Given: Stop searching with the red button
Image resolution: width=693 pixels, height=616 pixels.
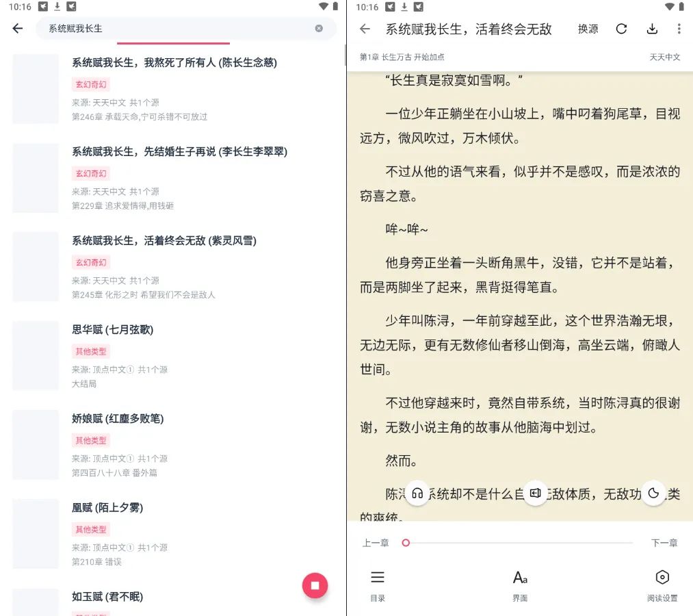Looking at the screenshot, I should pos(315,585).
